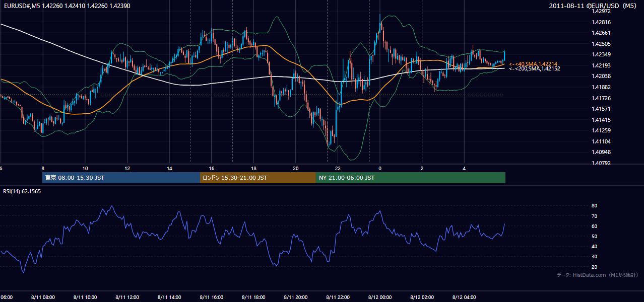The image size is (644, 302).
Task: Click price level 1.41882 on the axis
Action: pyautogui.click(x=601, y=87)
